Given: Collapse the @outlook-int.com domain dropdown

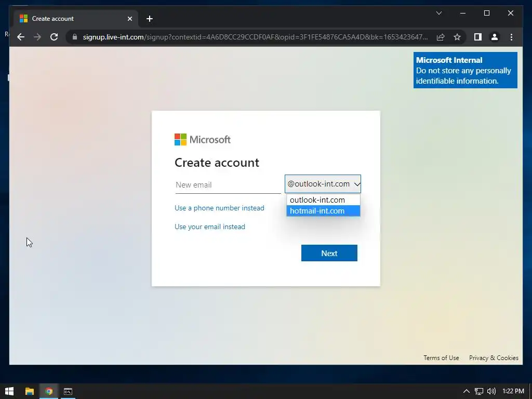Looking at the screenshot, I should pyautogui.click(x=323, y=184).
